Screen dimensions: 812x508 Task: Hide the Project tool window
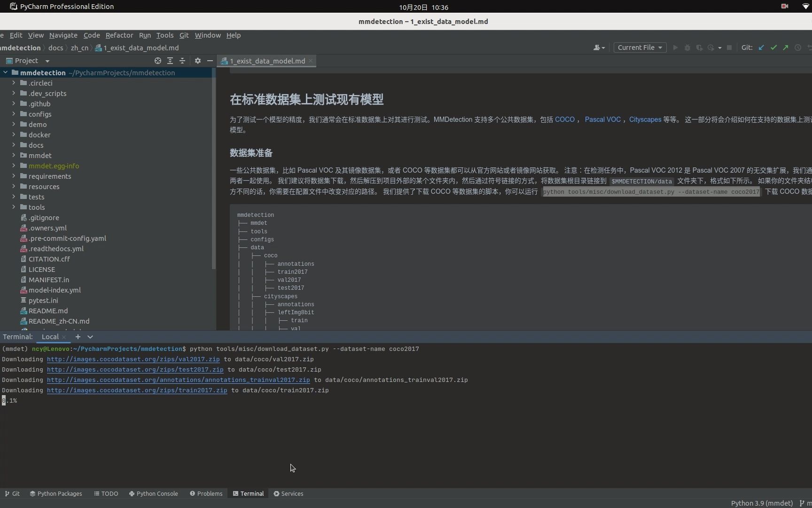pyautogui.click(x=210, y=61)
